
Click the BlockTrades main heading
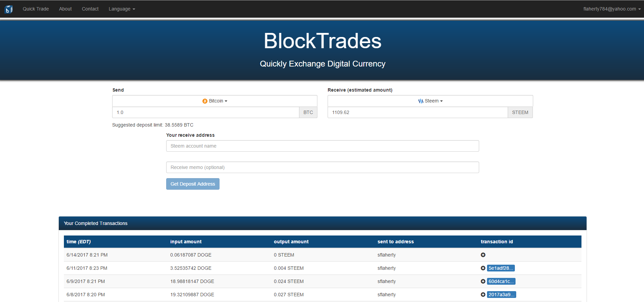(x=323, y=41)
